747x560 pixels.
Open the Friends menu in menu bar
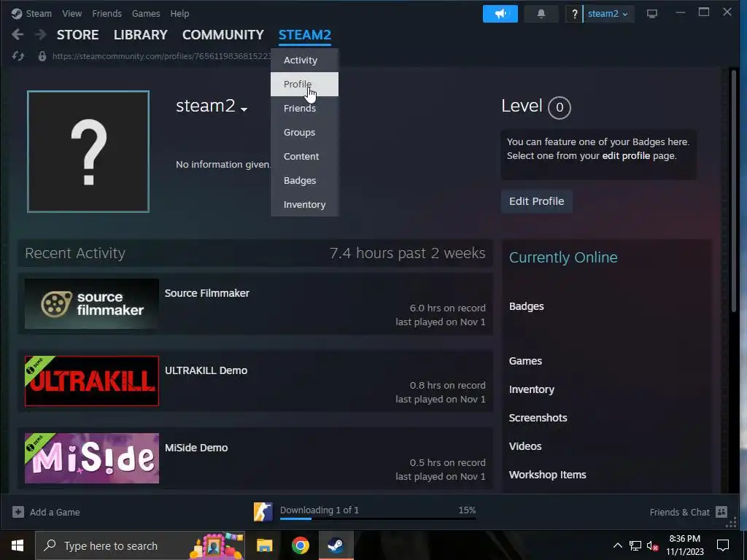coord(107,13)
